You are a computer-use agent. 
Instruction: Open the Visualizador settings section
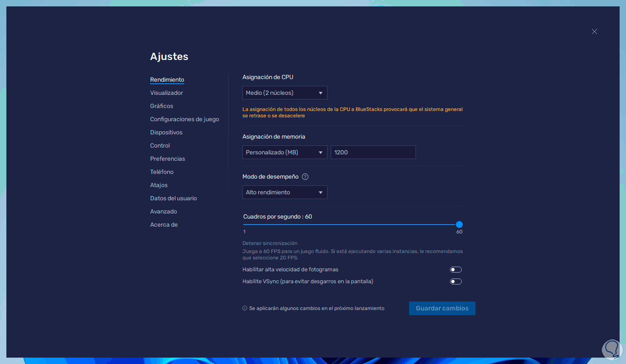click(166, 93)
